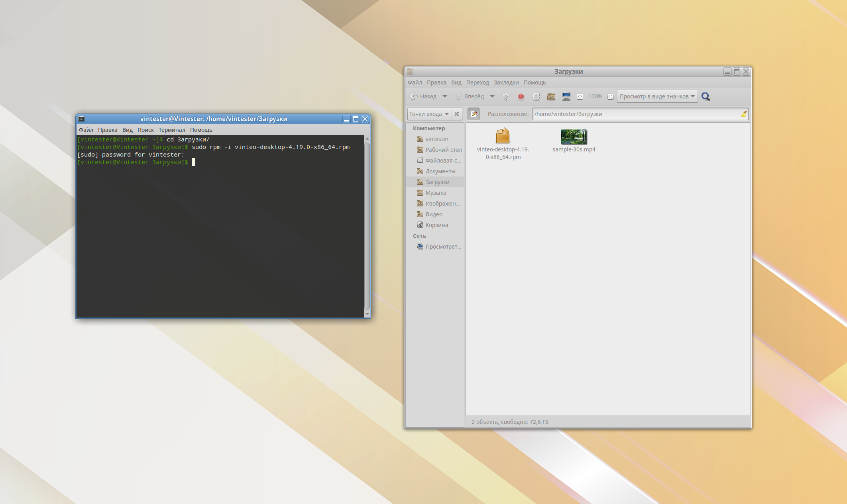Screen dimensions: 847x504
Task: Click the reload folder icon
Action: click(x=536, y=96)
